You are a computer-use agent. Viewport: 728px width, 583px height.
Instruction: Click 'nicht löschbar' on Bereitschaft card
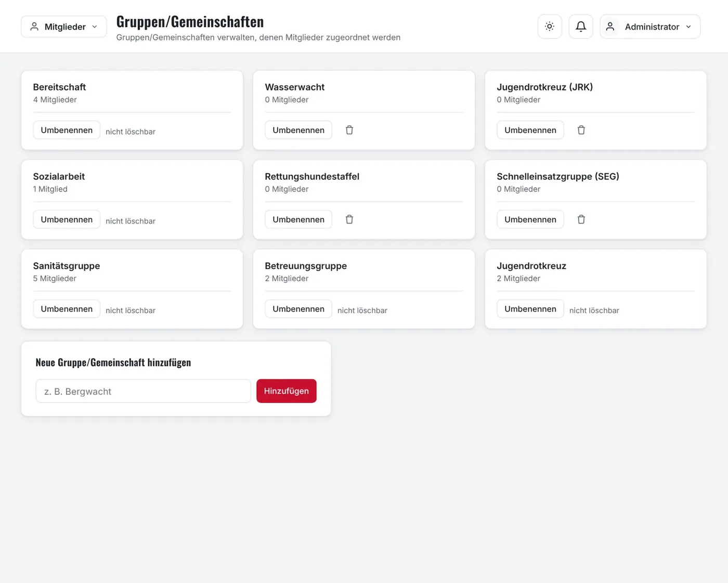[x=131, y=132]
